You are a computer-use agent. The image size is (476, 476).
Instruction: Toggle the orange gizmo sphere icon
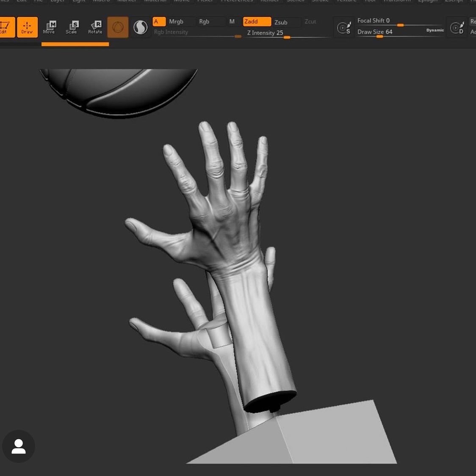pos(118,28)
